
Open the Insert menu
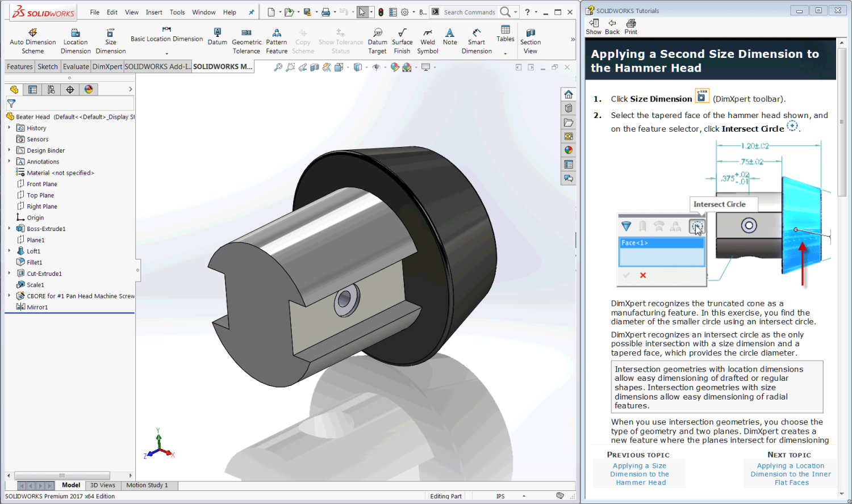pyautogui.click(x=154, y=12)
